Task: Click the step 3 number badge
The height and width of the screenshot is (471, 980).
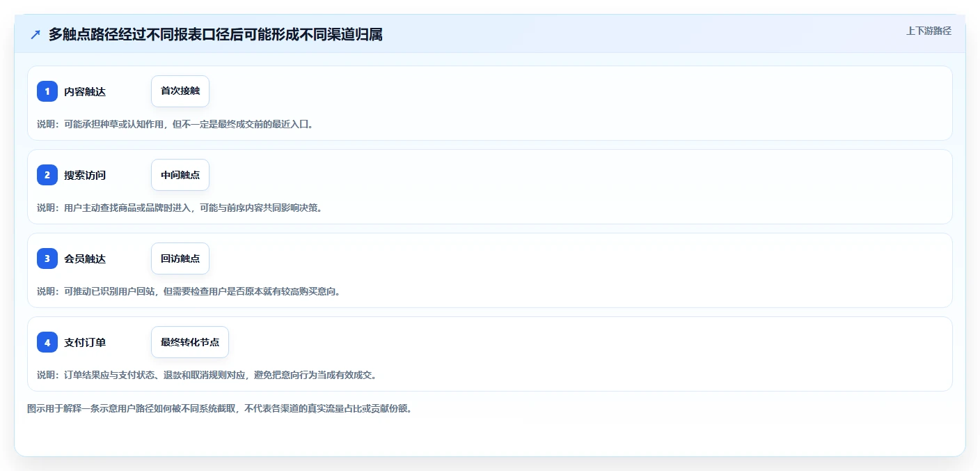Action: click(x=47, y=258)
